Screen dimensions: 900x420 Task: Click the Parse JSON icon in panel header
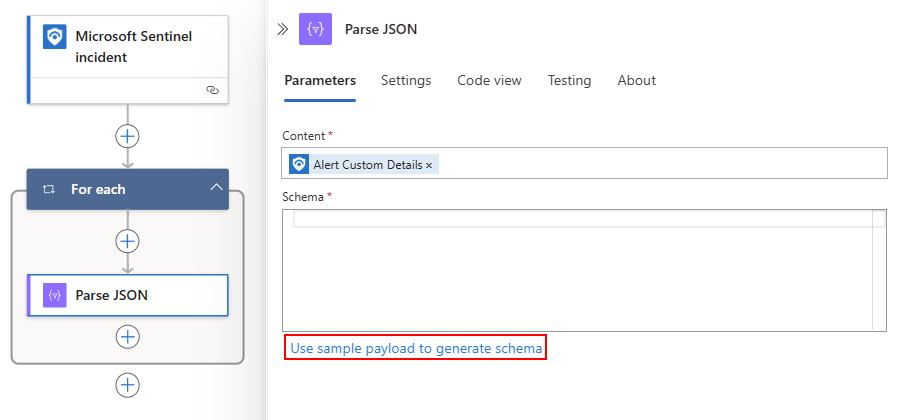pos(316,29)
